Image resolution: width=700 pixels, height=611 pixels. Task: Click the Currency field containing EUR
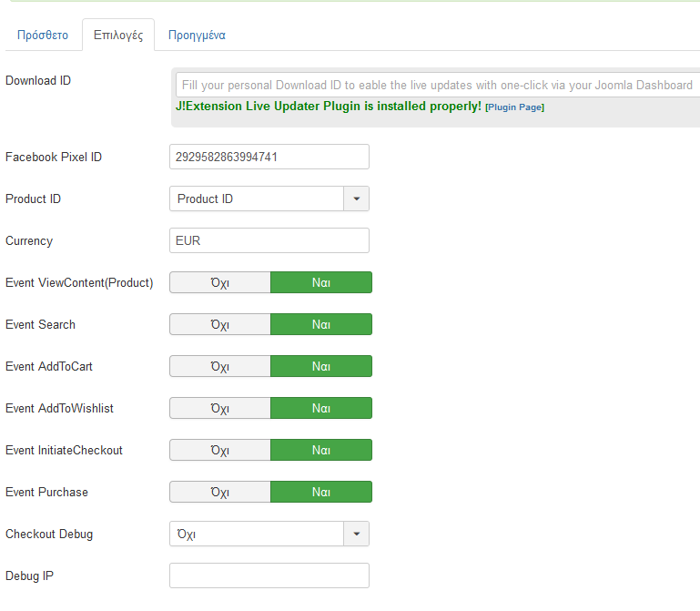(269, 240)
